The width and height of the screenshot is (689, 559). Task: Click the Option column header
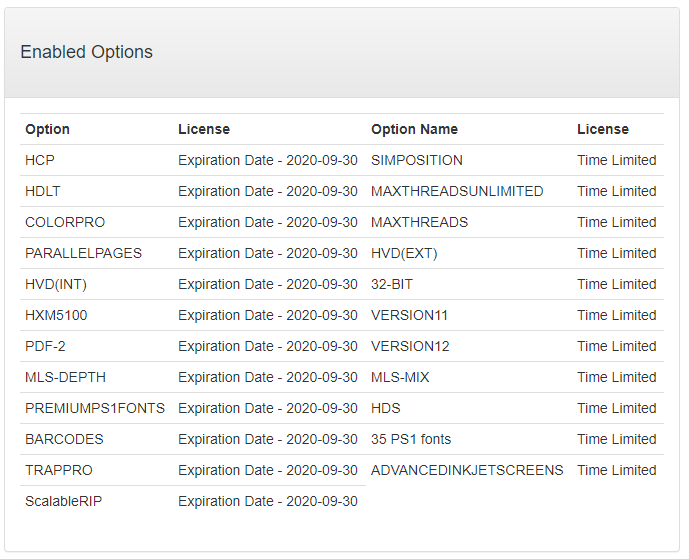click(x=48, y=129)
